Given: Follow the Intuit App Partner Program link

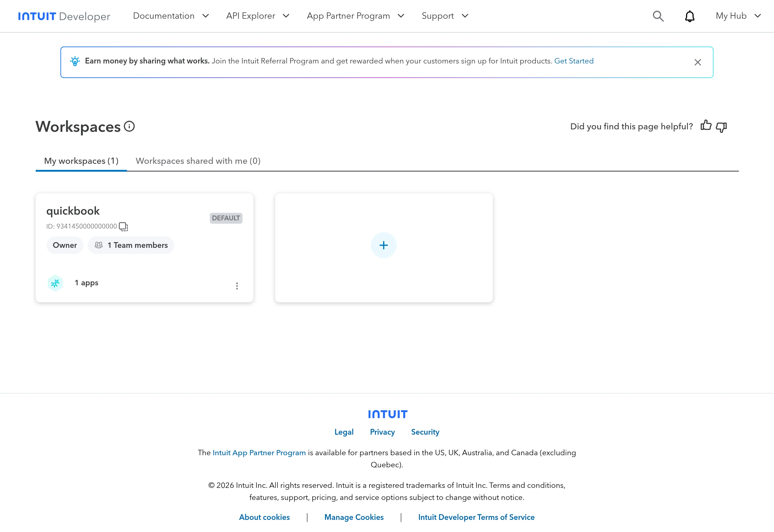Looking at the screenshot, I should click(259, 453).
